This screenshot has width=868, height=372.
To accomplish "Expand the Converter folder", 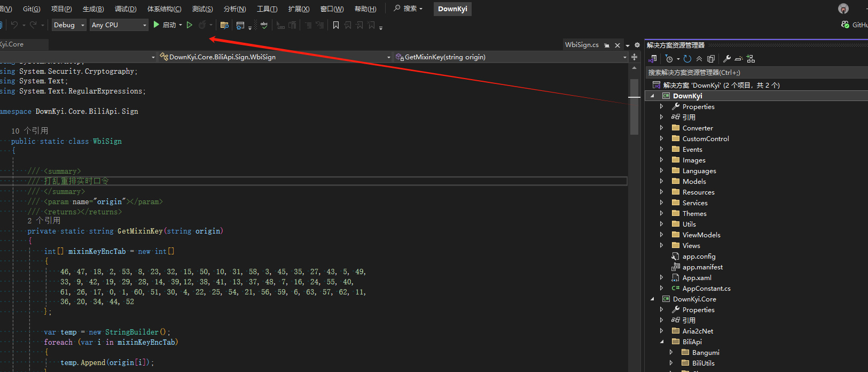I will click(x=661, y=128).
